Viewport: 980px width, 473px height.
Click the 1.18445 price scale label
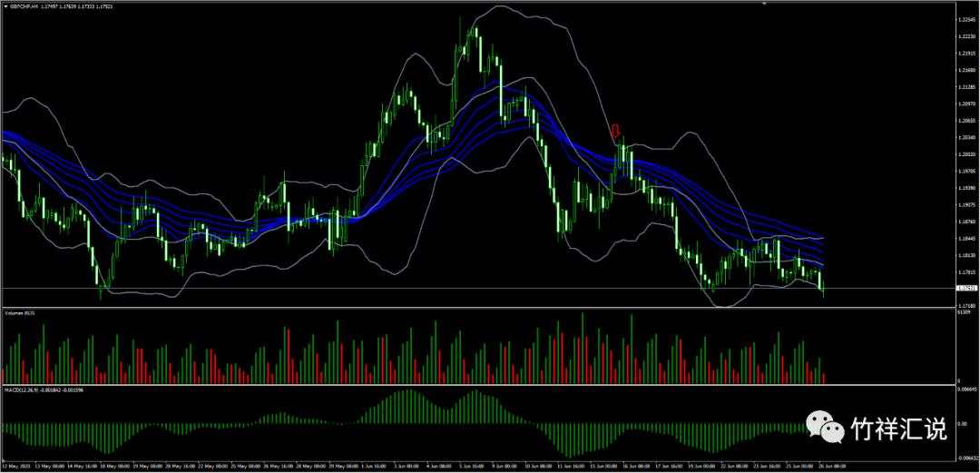pyautogui.click(x=967, y=239)
